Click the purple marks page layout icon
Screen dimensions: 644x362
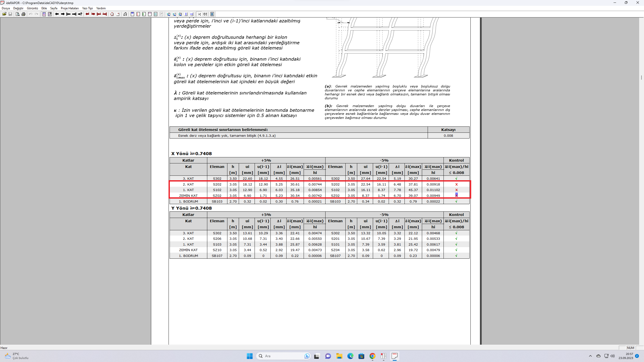(150, 14)
